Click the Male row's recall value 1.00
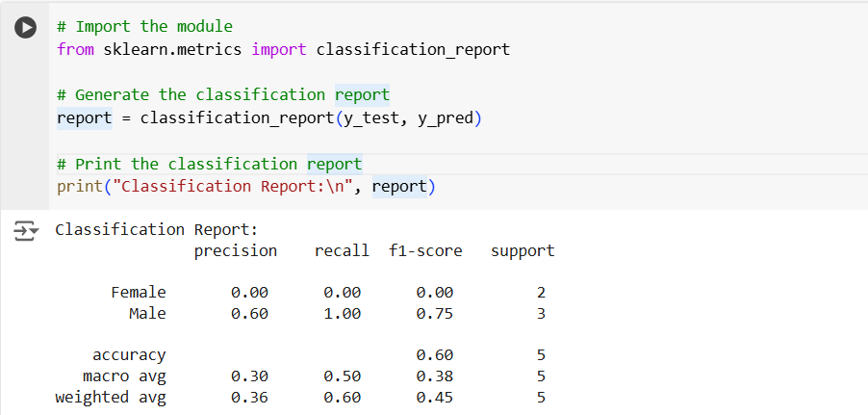Viewport: 868px width, 415px height. pos(342,313)
